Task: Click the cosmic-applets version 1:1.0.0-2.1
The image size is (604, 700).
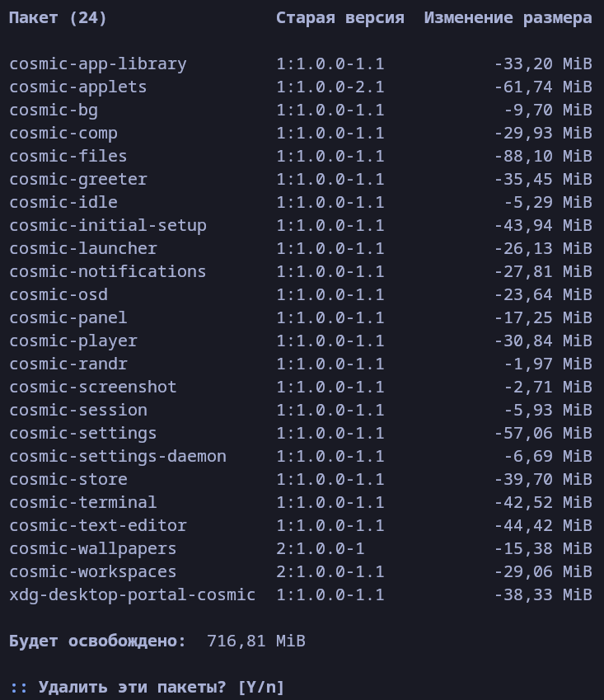Action: 330,87
